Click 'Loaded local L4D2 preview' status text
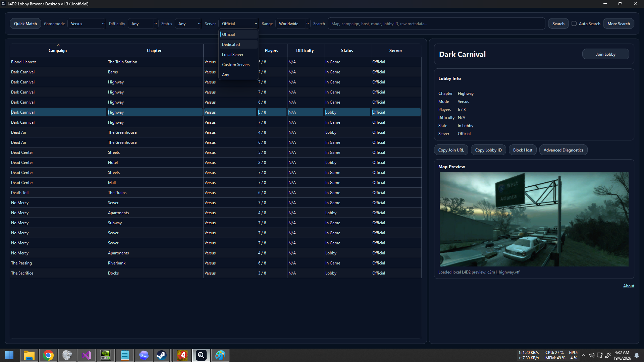This screenshot has width=644, height=362. (x=479, y=272)
